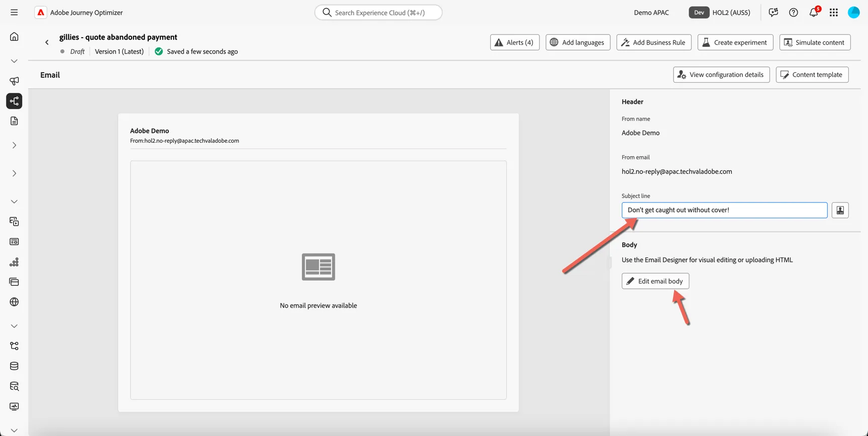
Task: Click the Alerts (4) button
Action: (x=515, y=42)
